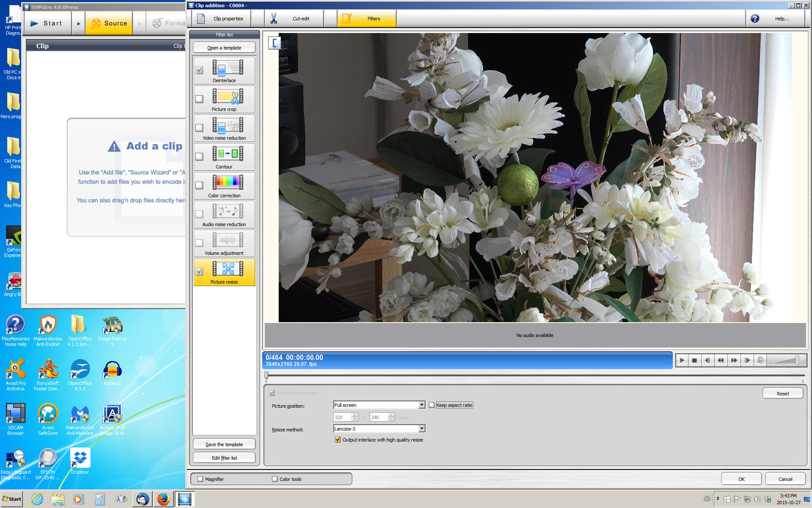Enable the Color tools checkbox
Viewport: 812px width, 508px height.
275,479
